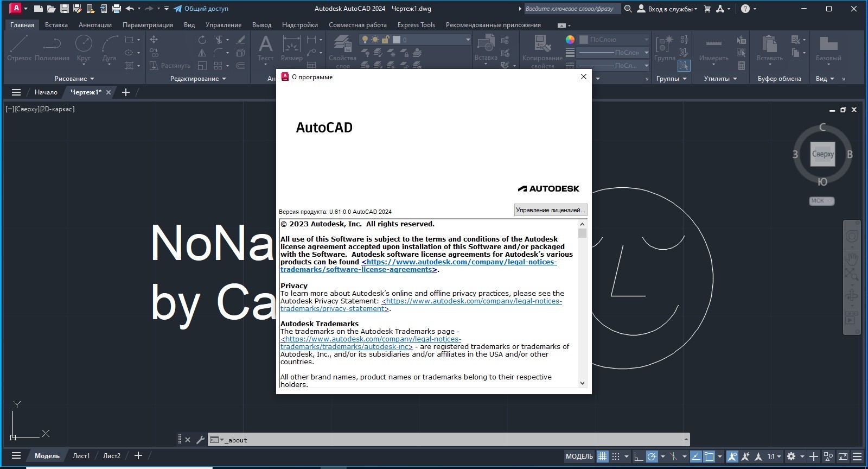
Task: Click the Help question mark icon
Action: pyautogui.click(x=745, y=9)
